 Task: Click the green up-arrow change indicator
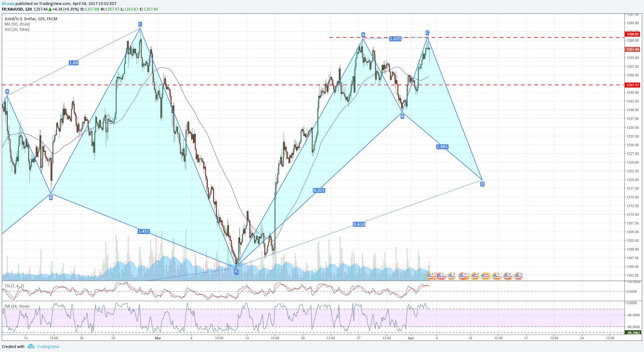tap(50, 9)
